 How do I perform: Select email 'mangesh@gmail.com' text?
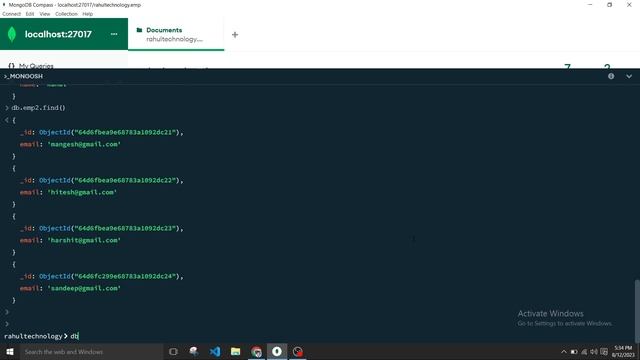84,144
